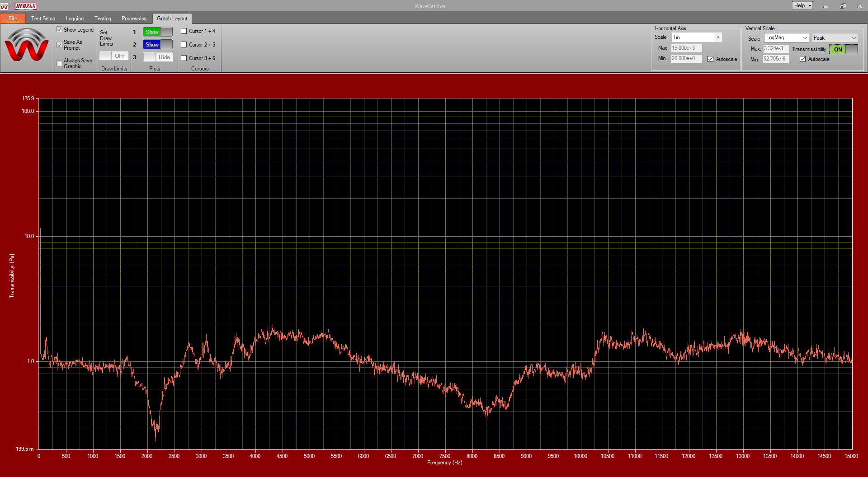
Task: Check the Always Save Graphic option
Action: (60, 63)
